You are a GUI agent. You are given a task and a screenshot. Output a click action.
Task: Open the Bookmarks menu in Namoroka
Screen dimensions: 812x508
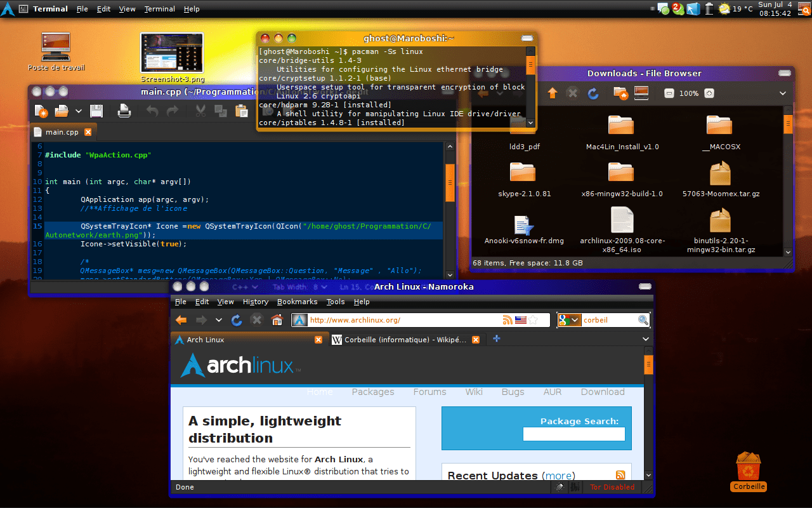click(297, 302)
